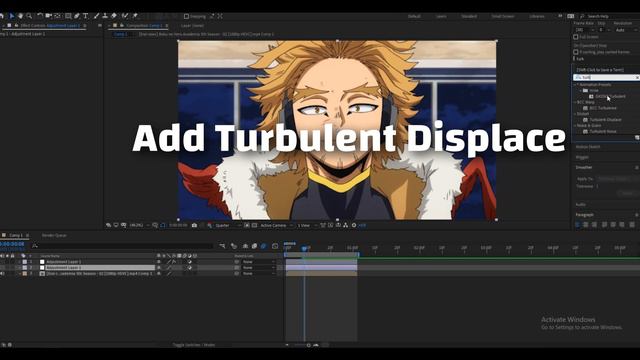Viewport: 640px width, 360px height.
Task: Click the hide shy layers icon
Action: click(x=245, y=246)
